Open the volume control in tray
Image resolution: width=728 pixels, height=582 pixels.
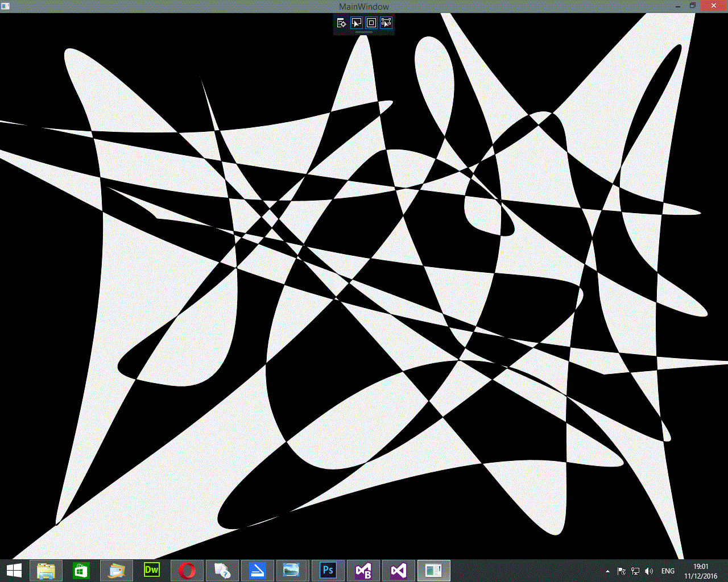click(x=649, y=571)
